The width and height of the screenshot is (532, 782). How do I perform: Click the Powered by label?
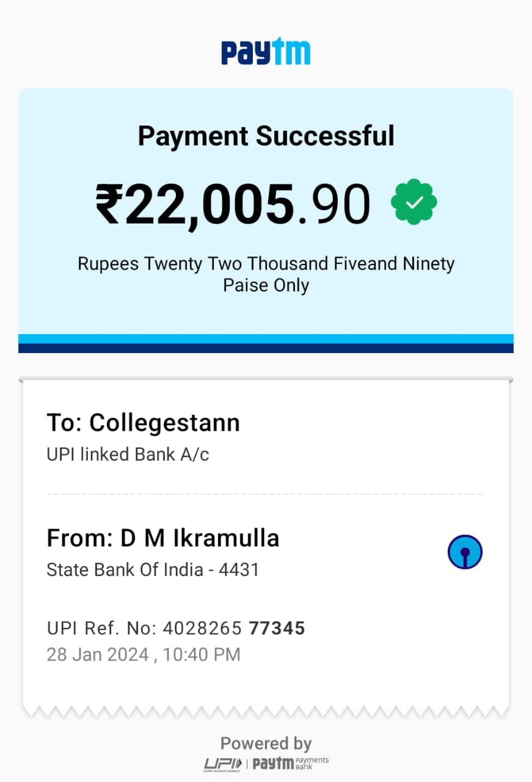click(x=266, y=743)
